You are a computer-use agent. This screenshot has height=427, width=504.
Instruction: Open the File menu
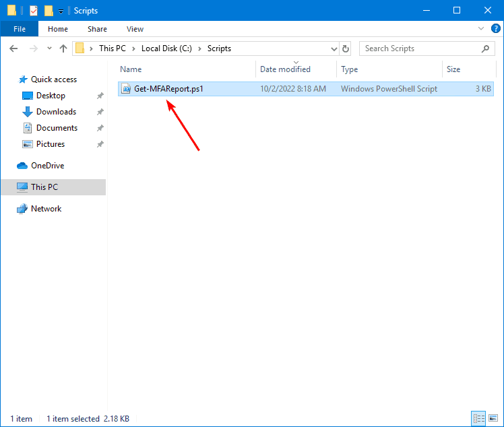[20, 29]
